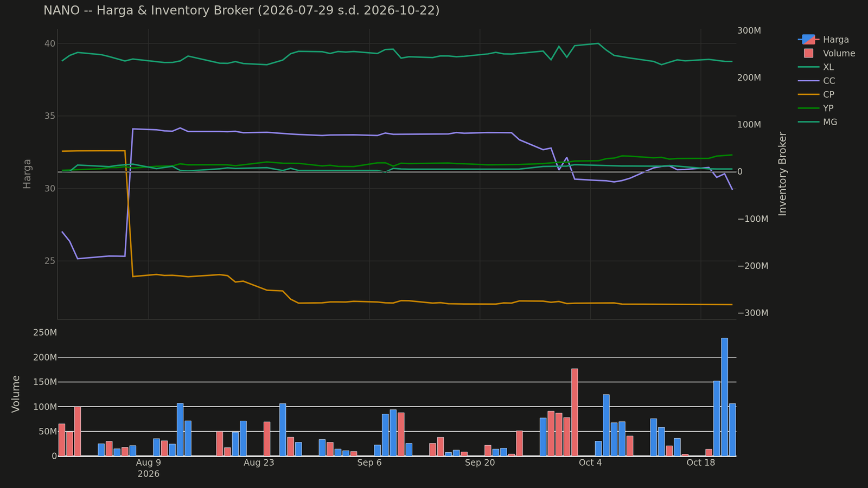The width and height of the screenshot is (868, 488).
Task: Click the "−200M" Inventory Broker axis tick
Action: (x=753, y=266)
